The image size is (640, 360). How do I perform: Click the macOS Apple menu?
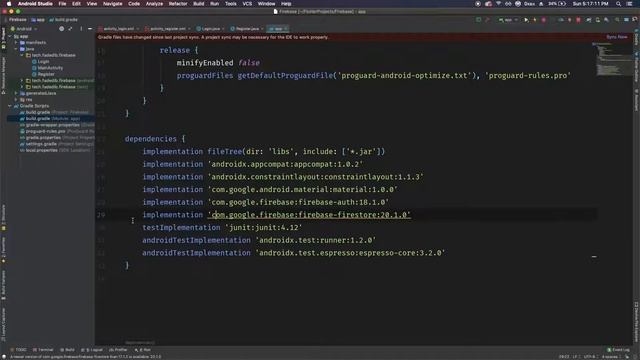9,4
